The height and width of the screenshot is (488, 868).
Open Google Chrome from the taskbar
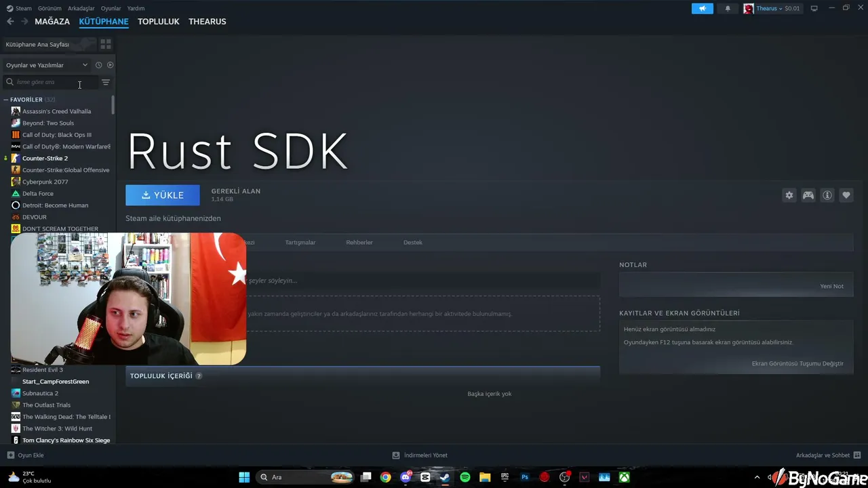385,477
